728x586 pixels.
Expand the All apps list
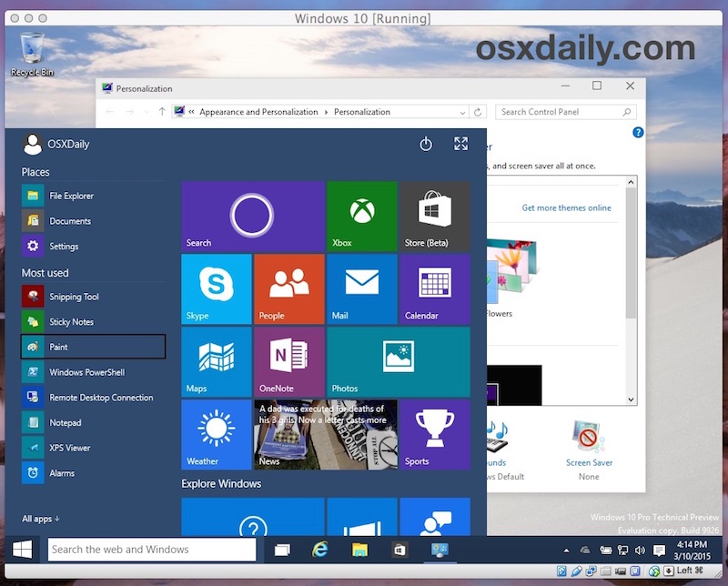pyautogui.click(x=40, y=519)
